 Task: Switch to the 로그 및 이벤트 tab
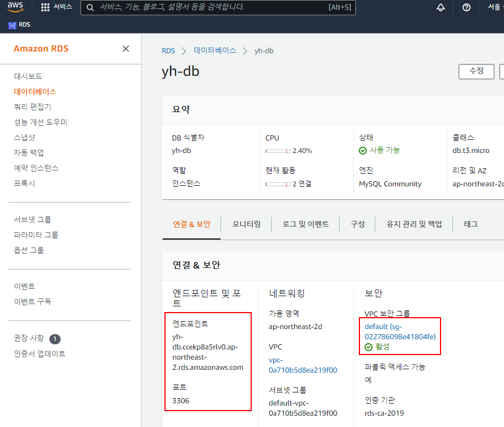click(x=306, y=224)
